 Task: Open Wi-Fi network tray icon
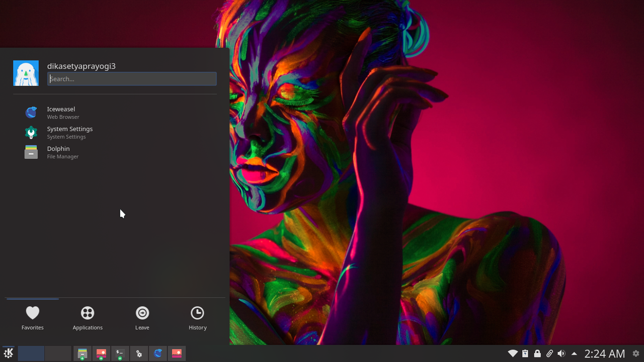(x=513, y=353)
